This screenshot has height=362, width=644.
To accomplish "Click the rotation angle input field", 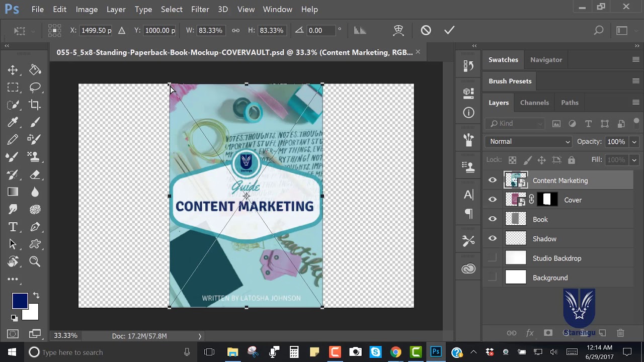I will pyautogui.click(x=321, y=30).
